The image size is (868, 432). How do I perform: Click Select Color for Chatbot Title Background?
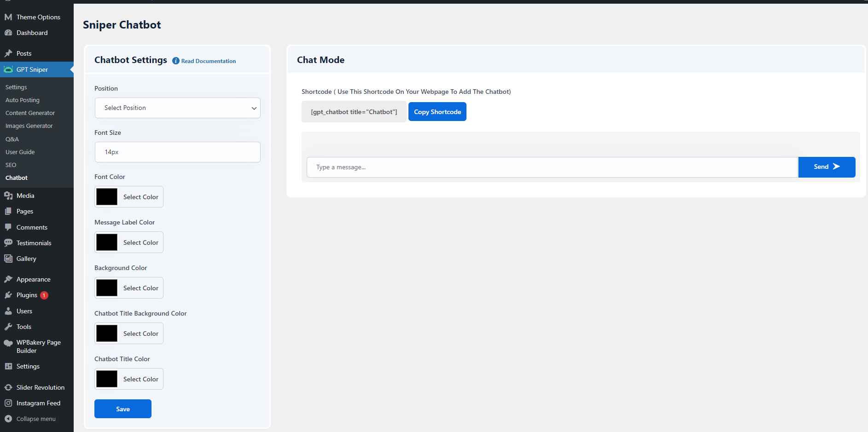[141, 334]
